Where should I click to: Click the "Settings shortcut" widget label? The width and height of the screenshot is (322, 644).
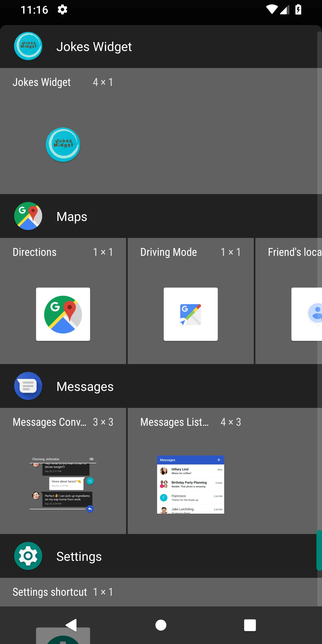[x=50, y=592]
